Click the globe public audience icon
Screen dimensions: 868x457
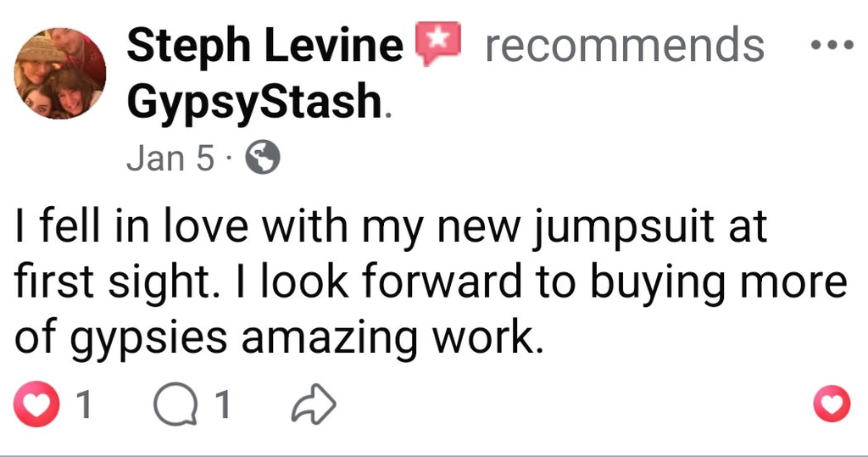click(x=262, y=159)
